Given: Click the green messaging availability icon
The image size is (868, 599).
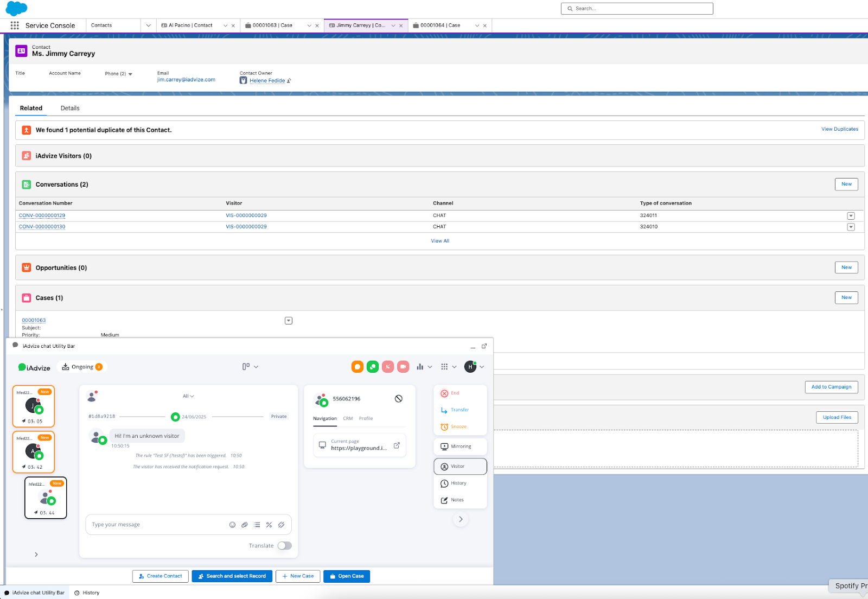Looking at the screenshot, I should tap(373, 367).
